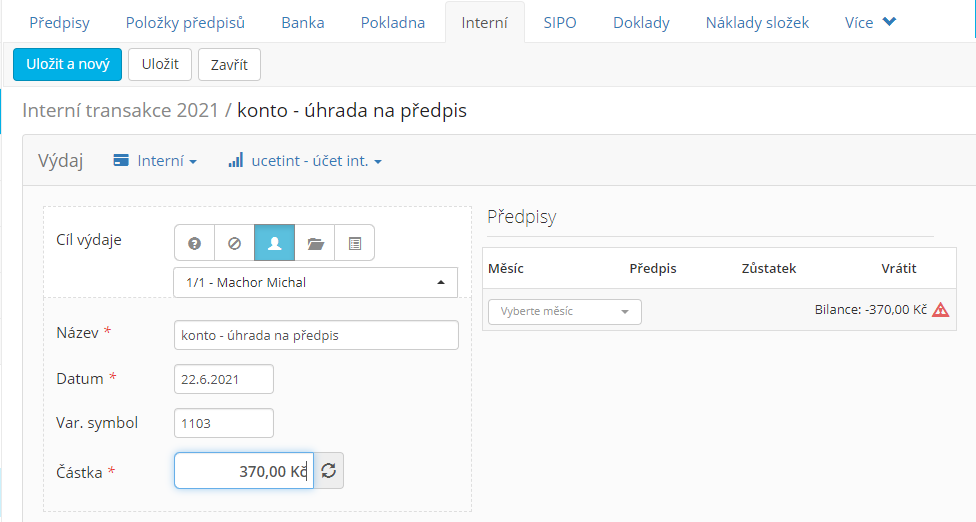Select the list document target icon
Viewport: 976px width, 522px height.
point(355,243)
